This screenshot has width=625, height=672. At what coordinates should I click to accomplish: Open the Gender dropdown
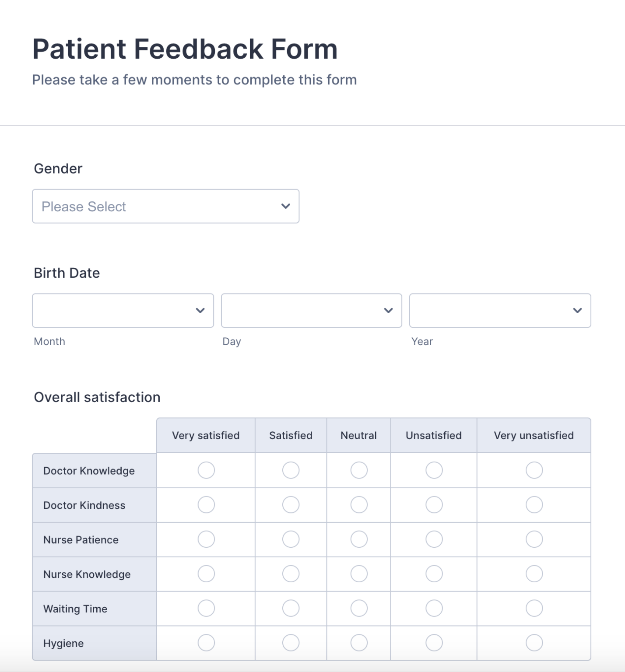coord(165,206)
